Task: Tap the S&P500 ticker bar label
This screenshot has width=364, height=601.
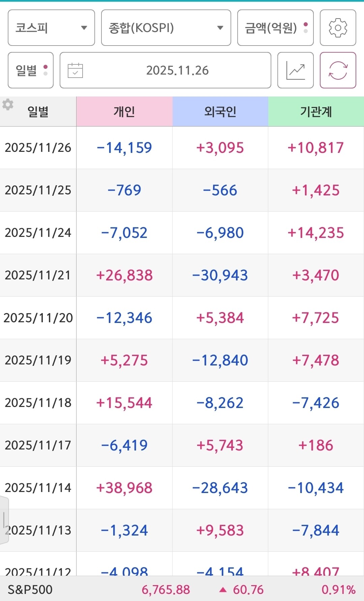Action: tap(30, 590)
